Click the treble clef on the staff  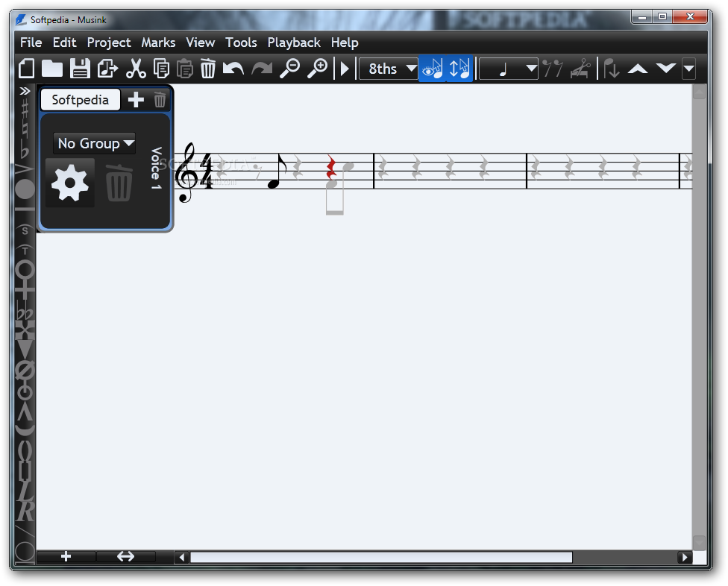click(186, 172)
